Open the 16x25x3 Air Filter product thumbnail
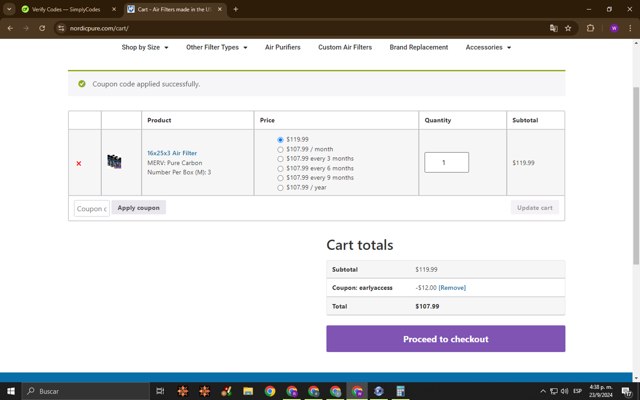The image size is (640, 400). click(114, 162)
